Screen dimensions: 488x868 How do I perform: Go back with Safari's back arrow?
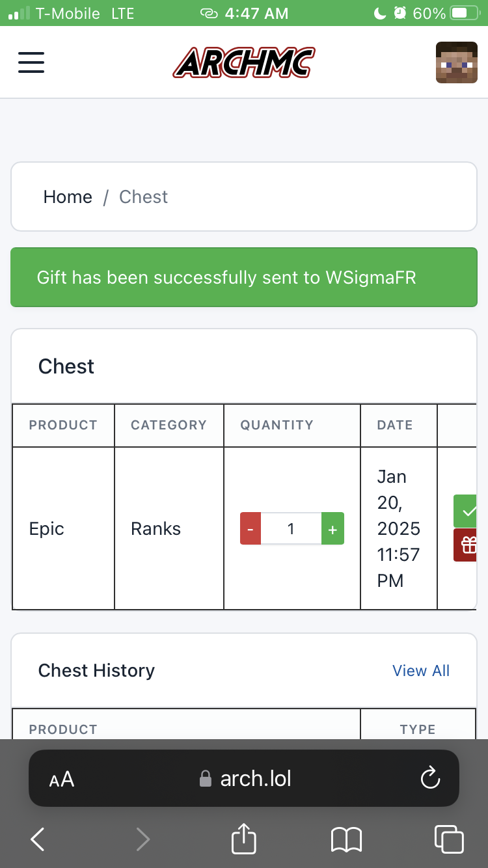tap(38, 839)
